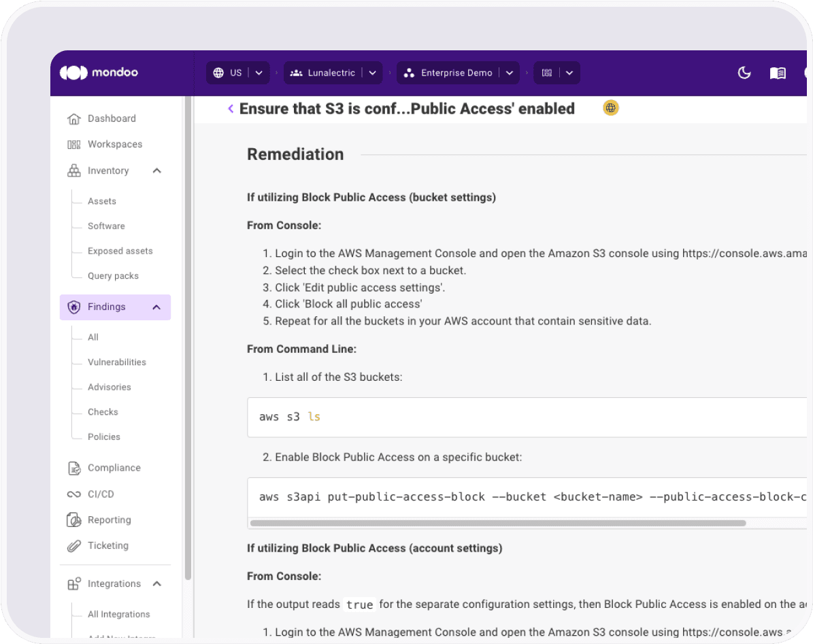Image resolution: width=813 pixels, height=644 pixels.
Task: Click the Mondoo logo
Action: click(99, 73)
